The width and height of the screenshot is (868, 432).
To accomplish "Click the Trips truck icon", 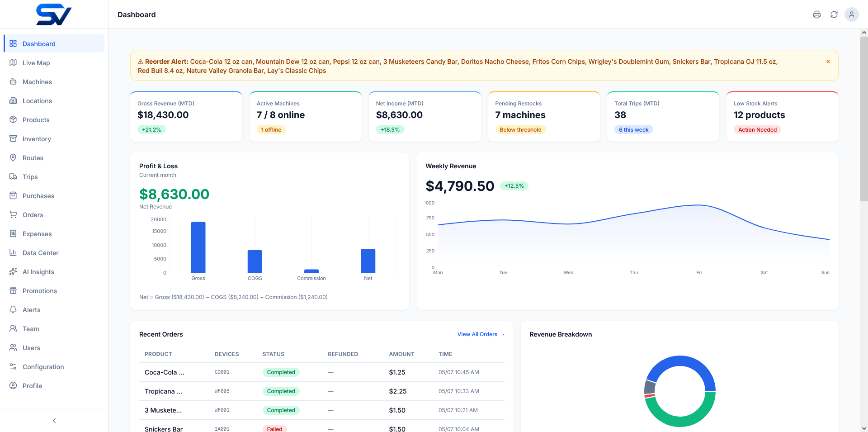I will [13, 176].
